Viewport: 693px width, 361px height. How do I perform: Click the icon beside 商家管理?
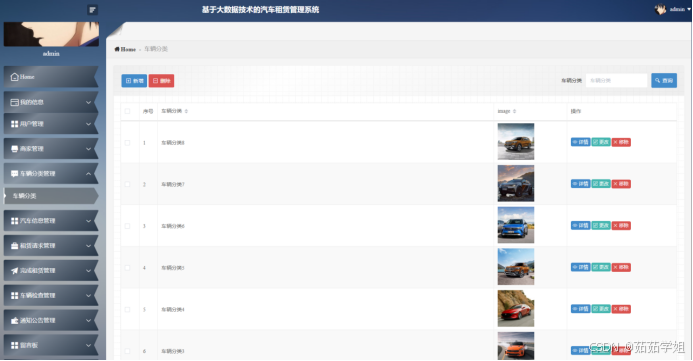tap(15, 149)
